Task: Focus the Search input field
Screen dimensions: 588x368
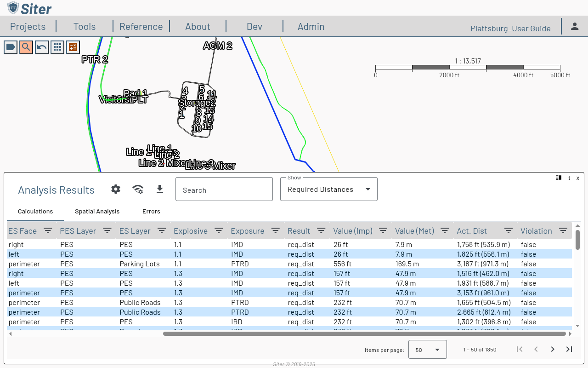Action: [224, 189]
